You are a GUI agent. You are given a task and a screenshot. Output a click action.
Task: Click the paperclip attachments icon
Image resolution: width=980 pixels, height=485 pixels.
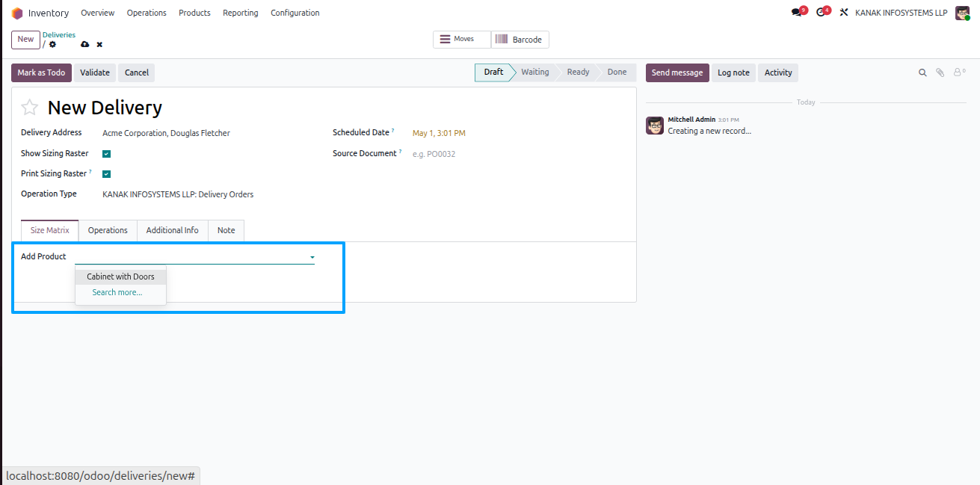click(x=940, y=72)
